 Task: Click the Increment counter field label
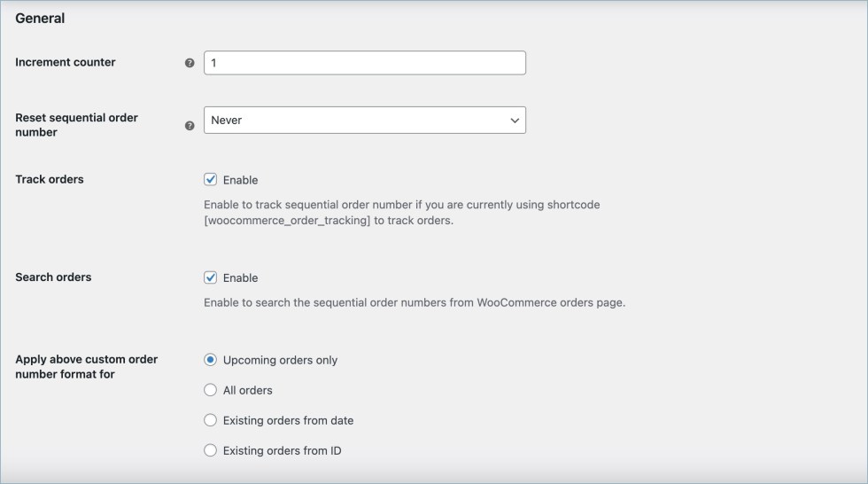pyautogui.click(x=66, y=62)
